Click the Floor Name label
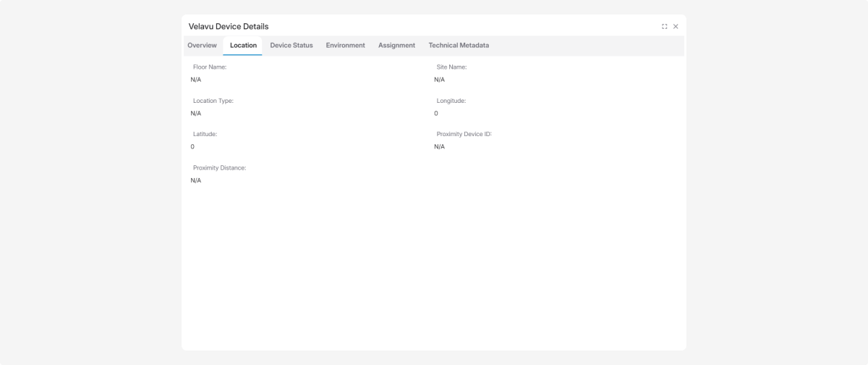Image resolution: width=868 pixels, height=365 pixels. tap(210, 67)
